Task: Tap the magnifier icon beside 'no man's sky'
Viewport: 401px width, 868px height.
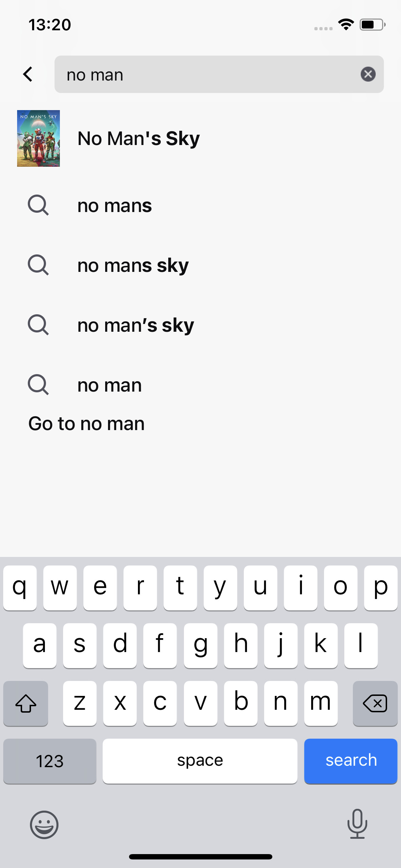Action: coord(38,325)
